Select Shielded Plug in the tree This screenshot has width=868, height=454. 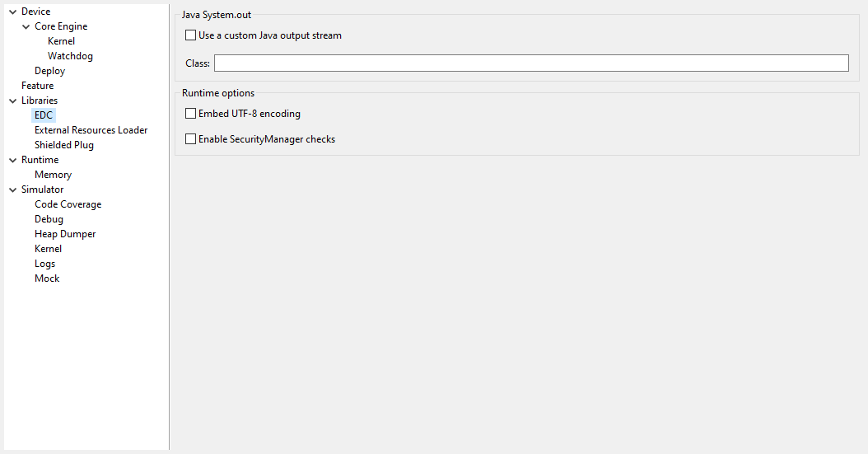(x=63, y=145)
